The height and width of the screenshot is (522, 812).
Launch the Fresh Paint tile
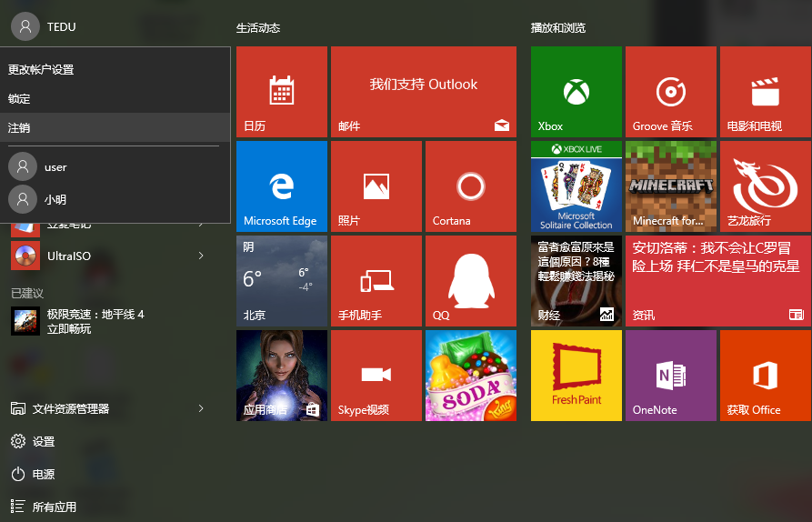pos(576,376)
